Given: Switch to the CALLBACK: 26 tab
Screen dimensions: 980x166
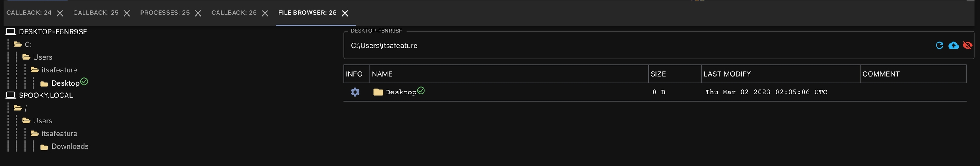Looking at the screenshot, I should [x=234, y=13].
